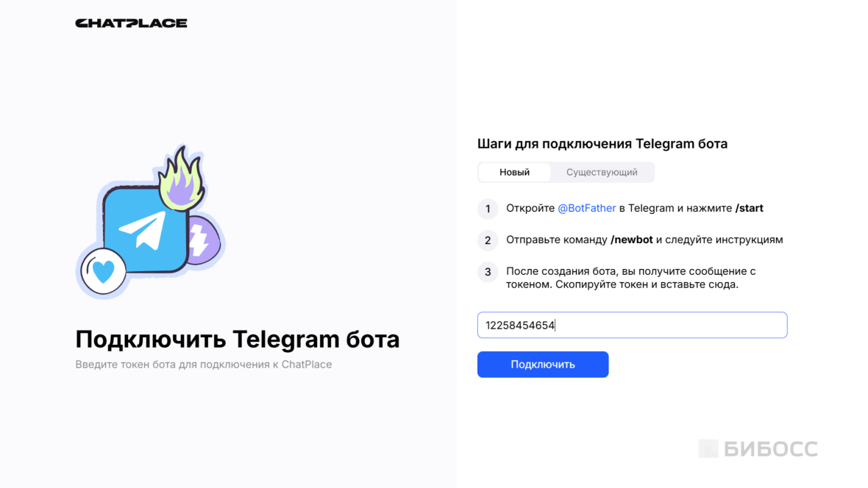Switch to the Существующий tab

[x=602, y=172]
